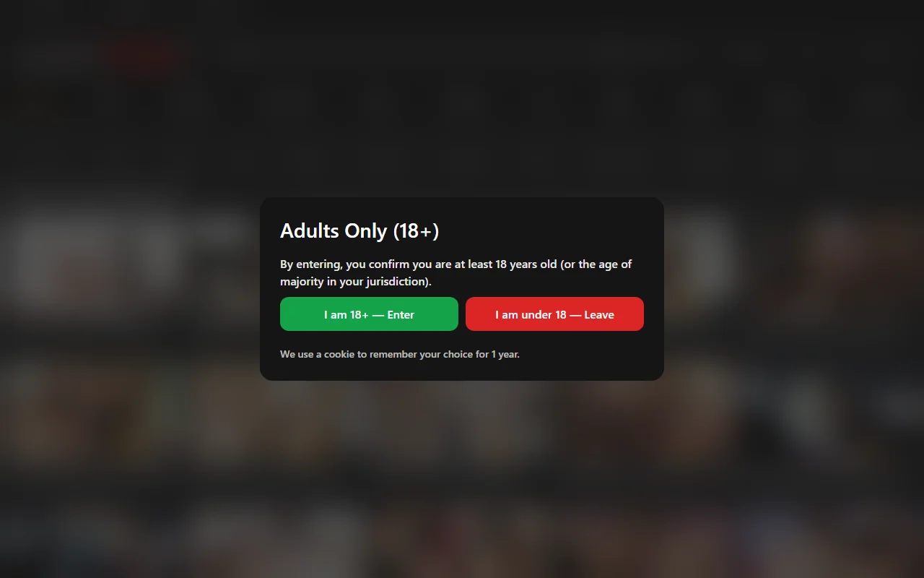924x578 pixels.
Task: Choose 'I am under 18 — Leave' button
Action: pos(554,314)
